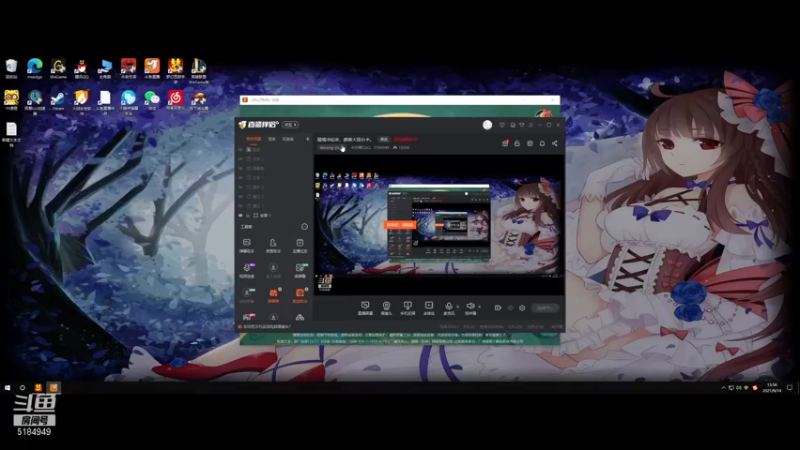Add a screen capture source in the bottom toolbar

click(365, 307)
